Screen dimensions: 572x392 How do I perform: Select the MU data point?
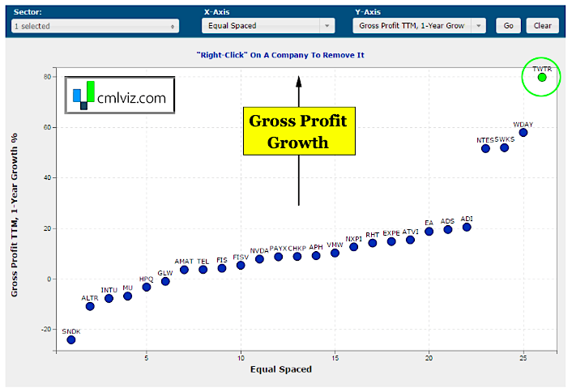click(128, 296)
